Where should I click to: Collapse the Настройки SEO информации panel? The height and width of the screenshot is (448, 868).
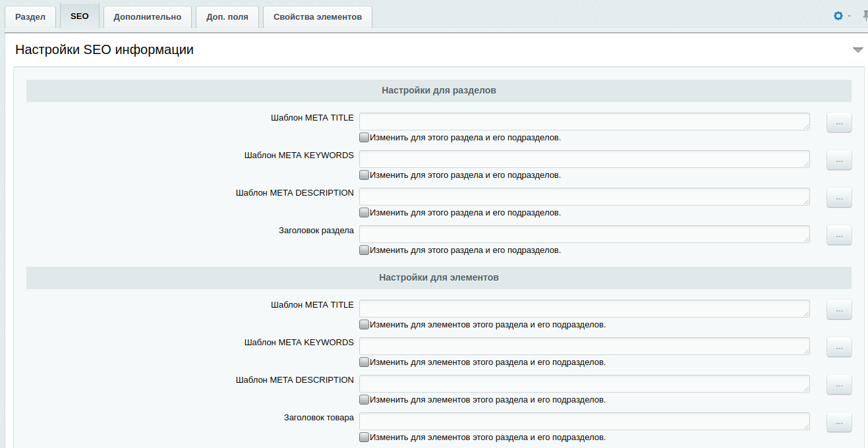857,50
